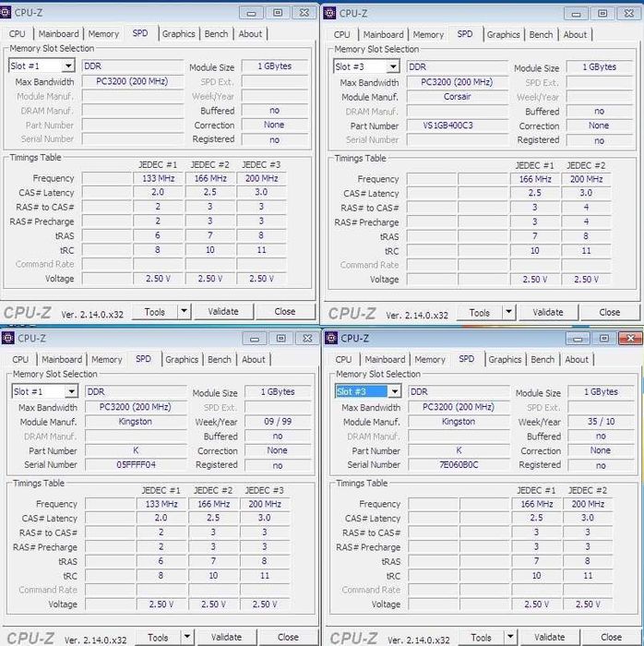Click the Close button in the blank-manufacturer window
The image size is (644, 646).
285,312
